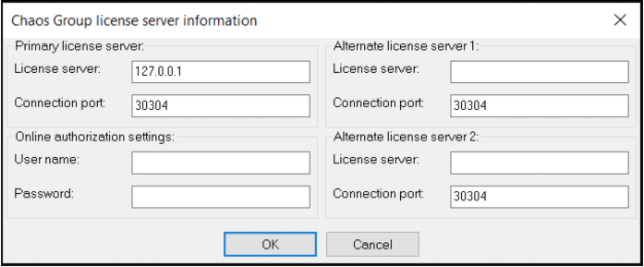Image resolution: width=644 pixels, height=267 pixels.
Task: Click the 'Alternate license server 1:' group label
Action: [406, 46]
